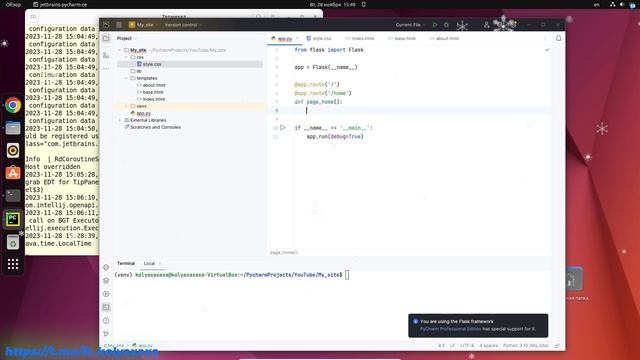This screenshot has width=640, height=360.
Task: Click the inspections checkmark in editor corner
Action: (x=547, y=50)
